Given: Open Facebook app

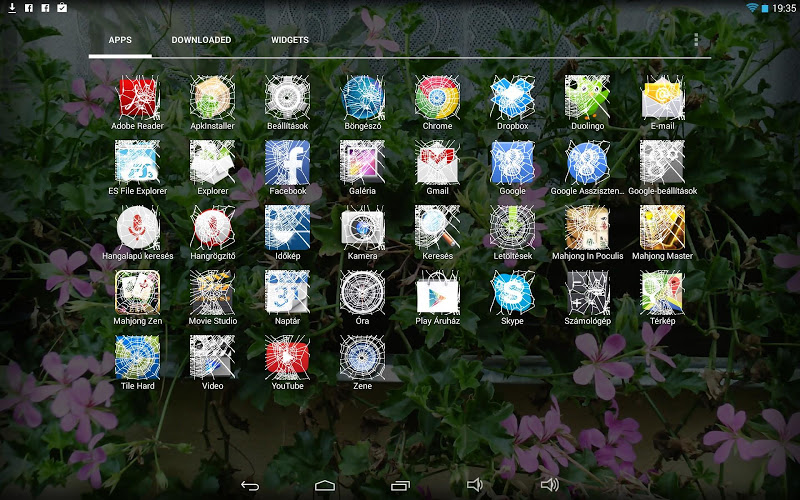Looking at the screenshot, I should click(287, 163).
